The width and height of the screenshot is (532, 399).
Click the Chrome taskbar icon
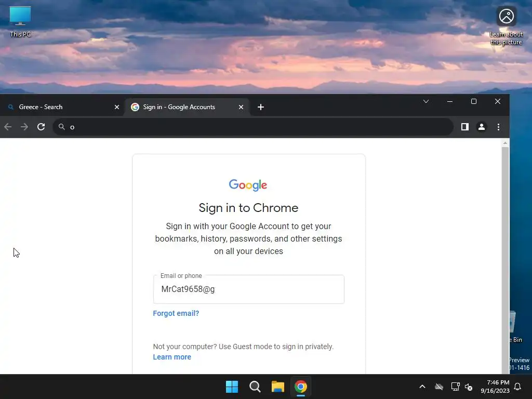coord(301,387)
